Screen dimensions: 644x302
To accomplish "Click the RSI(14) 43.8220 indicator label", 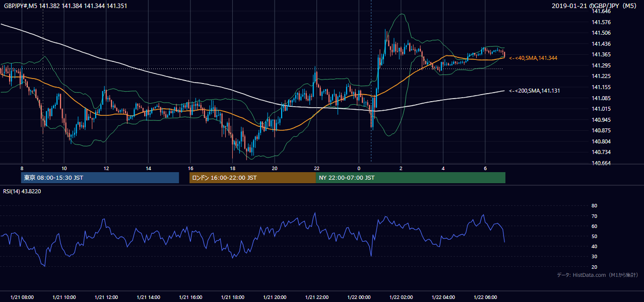I will click(x=22, y=191).
